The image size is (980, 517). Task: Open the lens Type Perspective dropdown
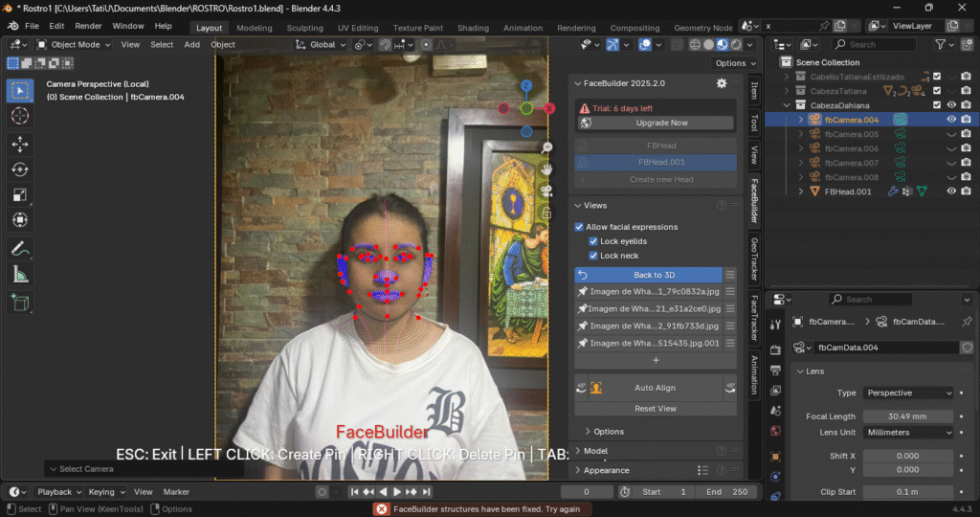(x=908, y=393)
